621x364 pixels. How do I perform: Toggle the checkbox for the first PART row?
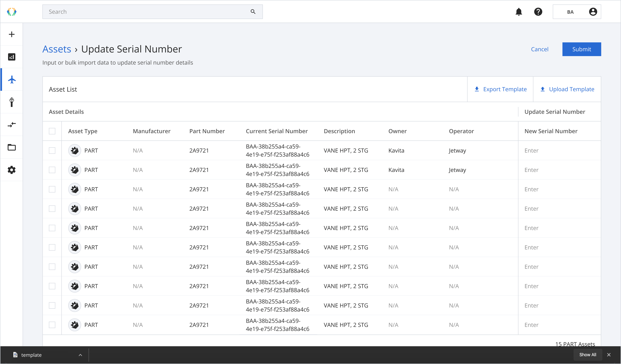(52, 150)
